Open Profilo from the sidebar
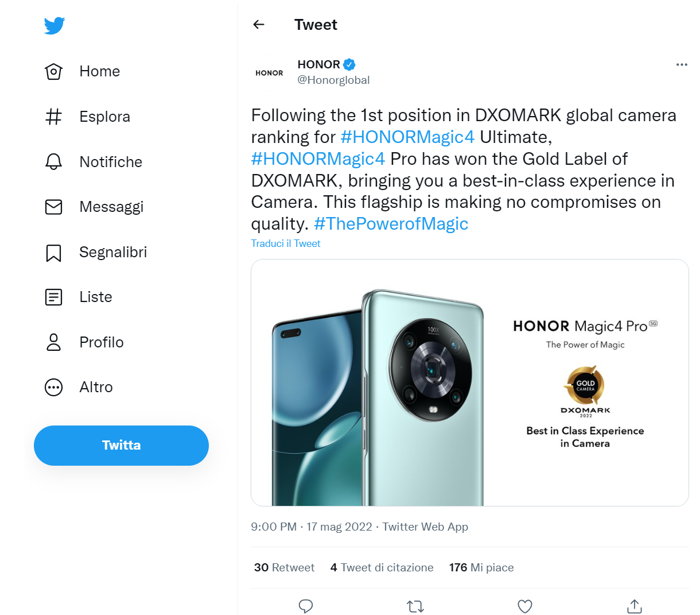Viewport: 700px width, 615px height. [101, 342]
